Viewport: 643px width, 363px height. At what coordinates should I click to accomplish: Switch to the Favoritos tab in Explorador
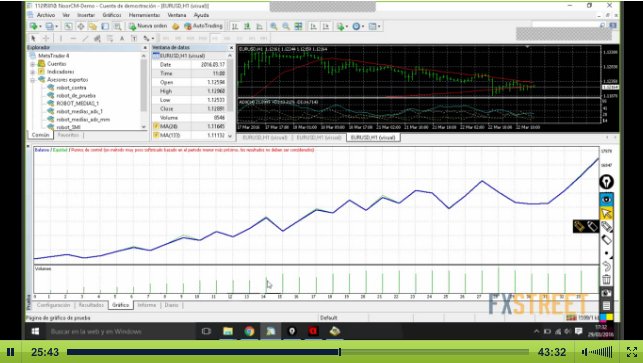tap(68, 135)
